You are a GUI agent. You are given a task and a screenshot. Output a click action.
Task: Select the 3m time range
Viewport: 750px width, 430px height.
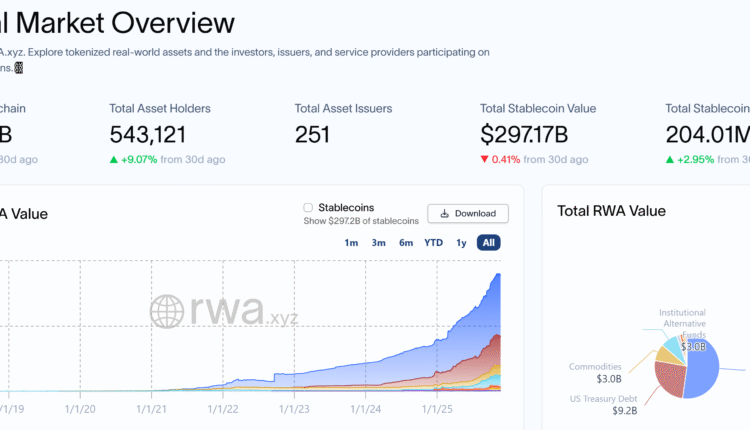pyautogui.click(x=379, y=243)
